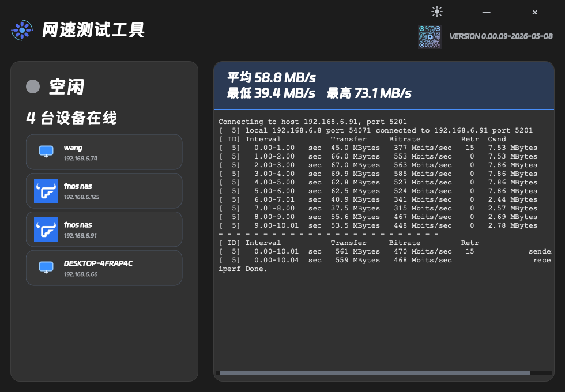The width and height of the screenshot is (565, 392).
Task: Click the 4 台设备在线 heading
Action: [x=71, y=118]
